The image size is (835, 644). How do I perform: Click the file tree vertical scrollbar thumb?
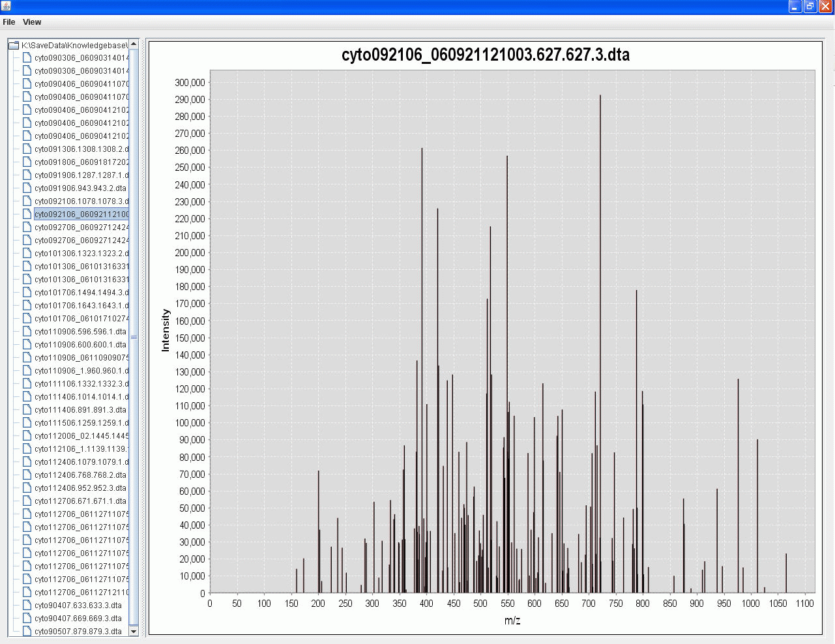(134, 337)
